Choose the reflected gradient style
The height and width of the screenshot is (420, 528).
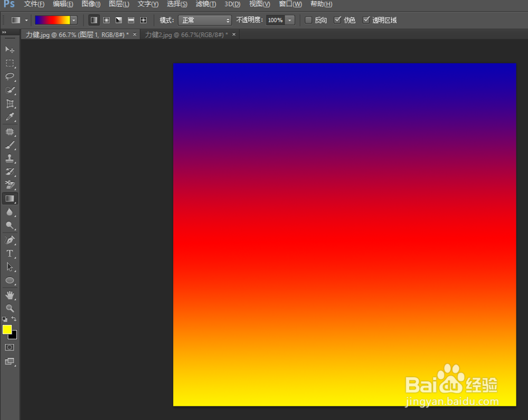point(131,20)
